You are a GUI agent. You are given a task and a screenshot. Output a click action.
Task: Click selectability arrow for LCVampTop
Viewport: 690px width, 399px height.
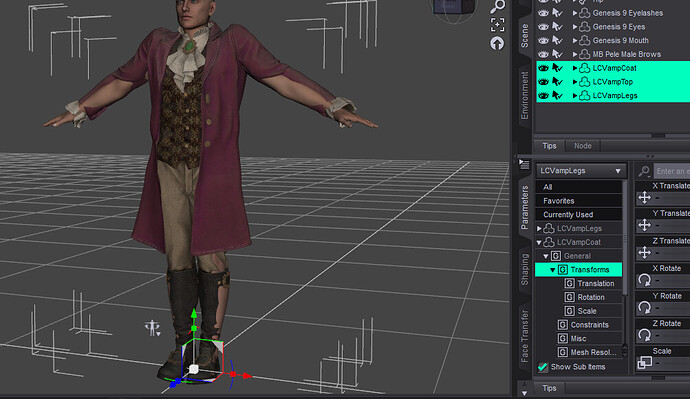click(x=557, y=81)
